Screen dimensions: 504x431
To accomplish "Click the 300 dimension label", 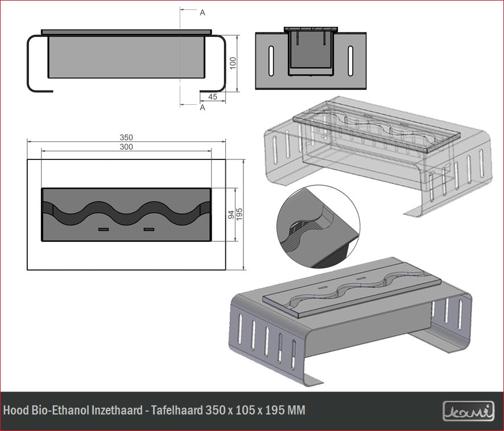I will 126,147.
